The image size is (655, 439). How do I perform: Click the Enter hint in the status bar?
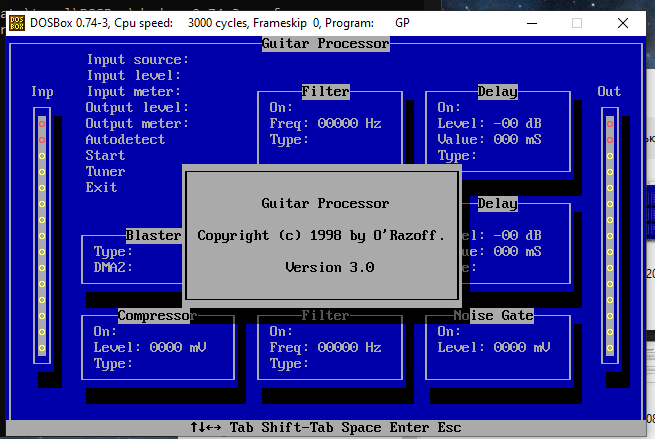pyautogui.click(x=409, y=428)
